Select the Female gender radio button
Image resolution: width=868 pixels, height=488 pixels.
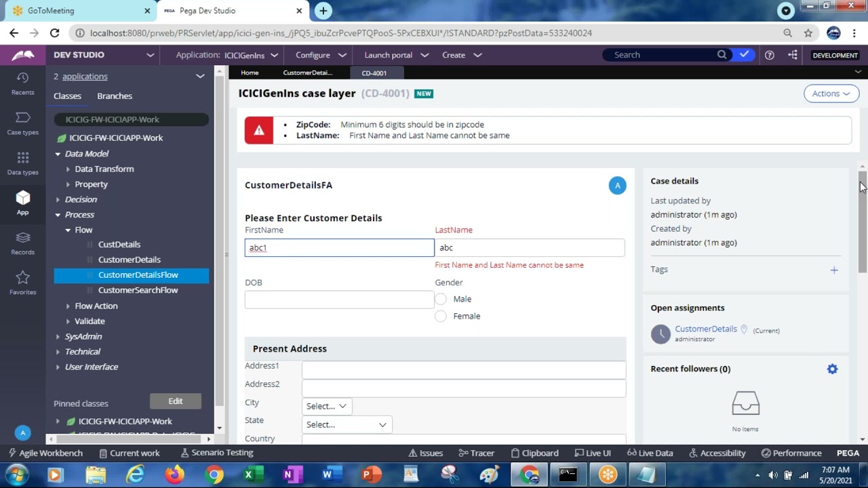click(441, 317)
